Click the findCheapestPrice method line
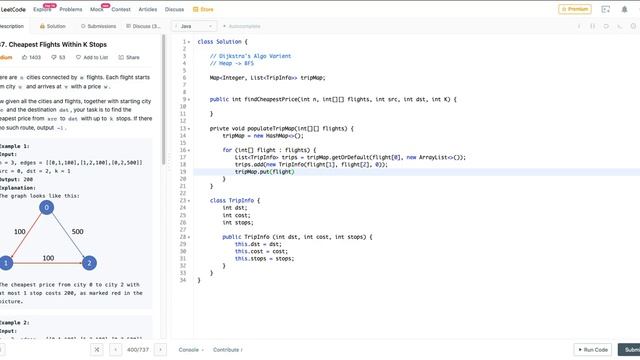This screenshot has width=640, height=360. click(x=333, y=99)
